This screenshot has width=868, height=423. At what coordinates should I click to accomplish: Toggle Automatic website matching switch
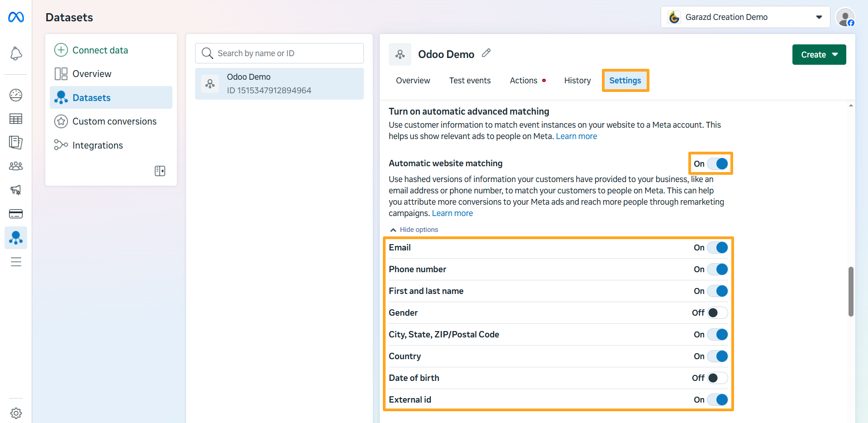pyautogui.click(x=718, y=163)
